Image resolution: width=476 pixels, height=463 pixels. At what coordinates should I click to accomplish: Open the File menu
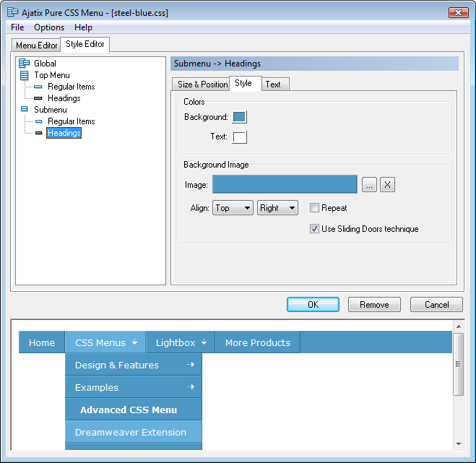(17, 27)
